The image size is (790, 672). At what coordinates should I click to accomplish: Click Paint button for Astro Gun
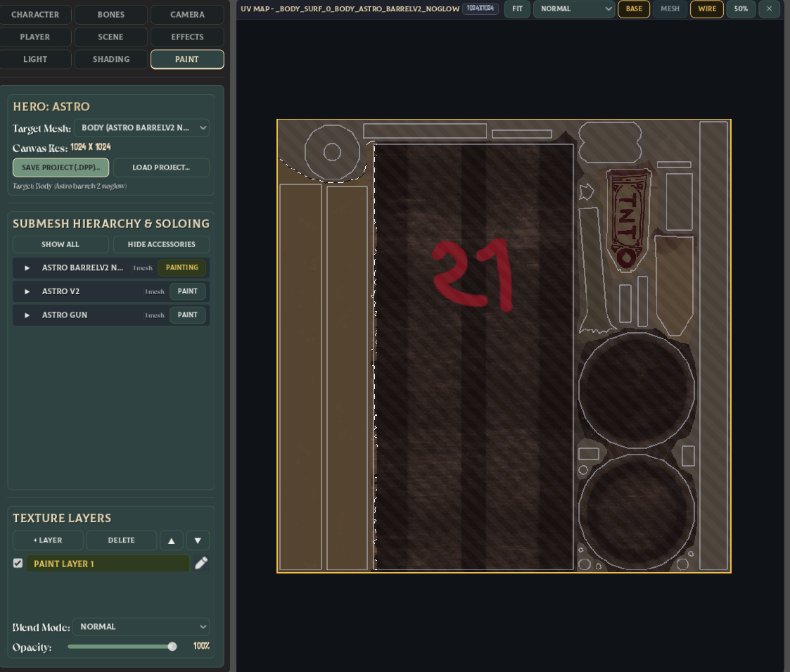(x=187, y=315)
